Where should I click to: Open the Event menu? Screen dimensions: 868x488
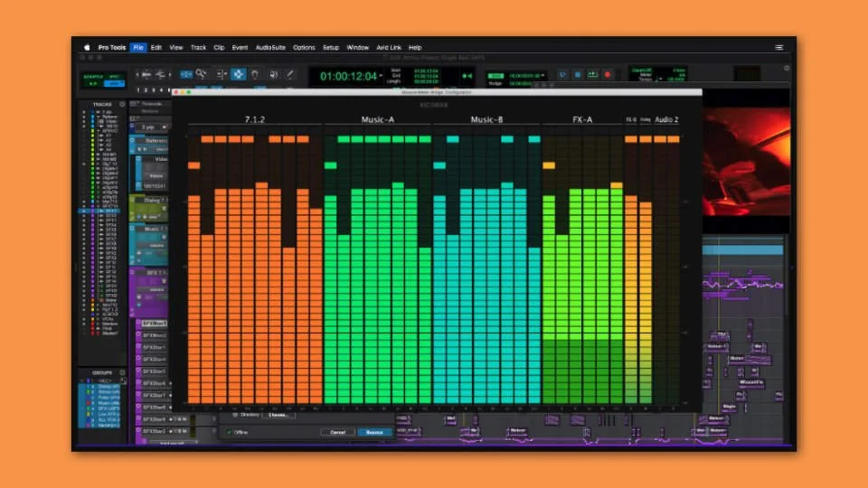pyautogui.click(x=240, y=48)
